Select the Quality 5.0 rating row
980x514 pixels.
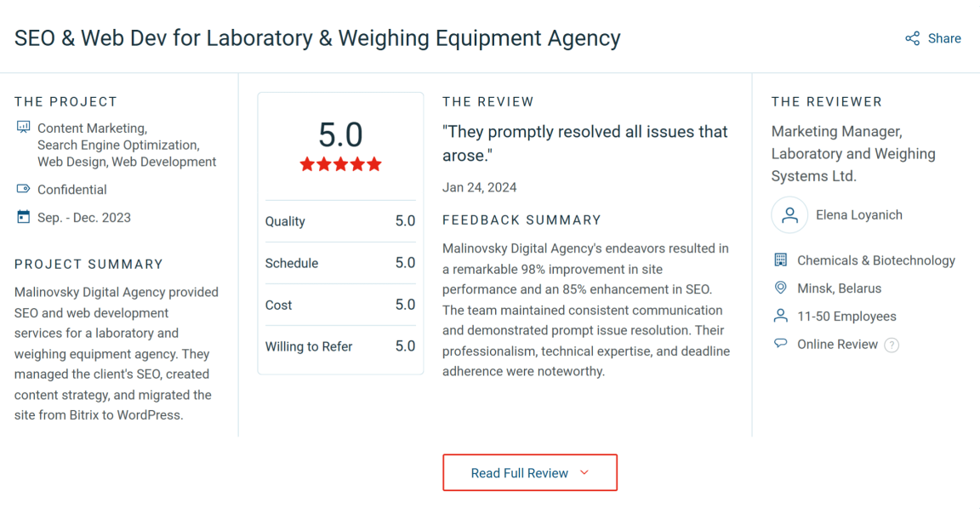tap(340, 221)
